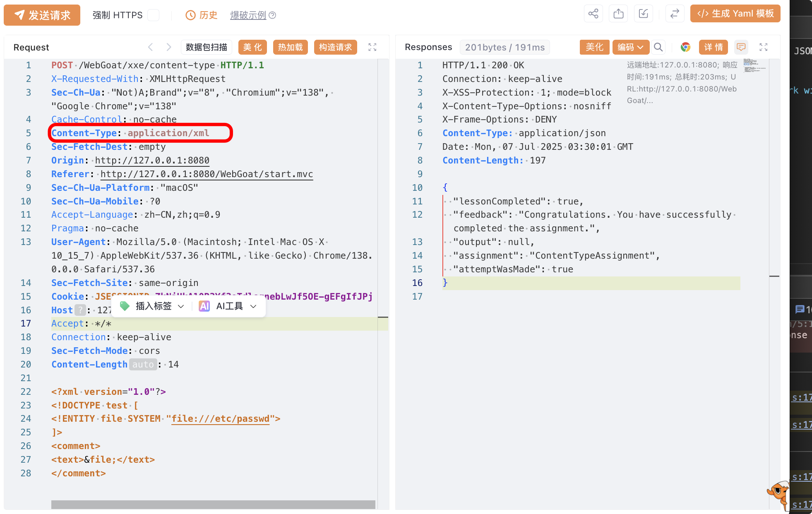Click the comment bubble icon in Responses
The height and width of the screenshot is (514, 812).
(741, 47)
